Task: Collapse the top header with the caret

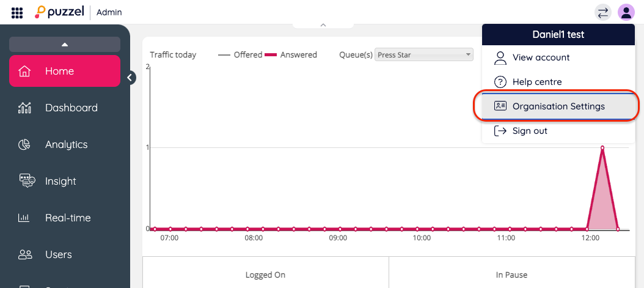Action: click(x=323, y=25)
